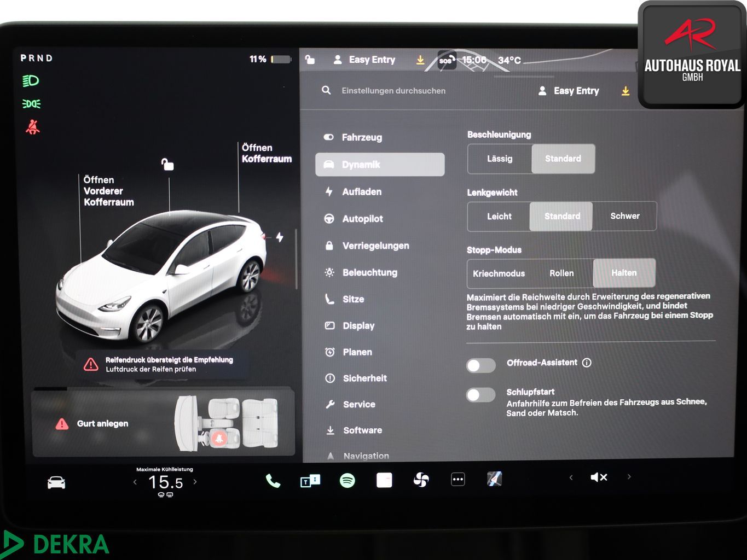This screenshot has width=747, height=560.
Task: Tap the seat heater icons under the temperature
Action: [x=165, y=494]
